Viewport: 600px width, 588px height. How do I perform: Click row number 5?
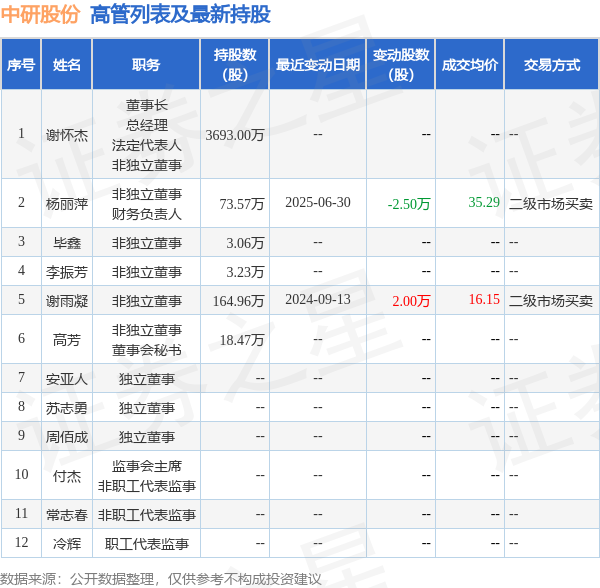click(21, 299)
